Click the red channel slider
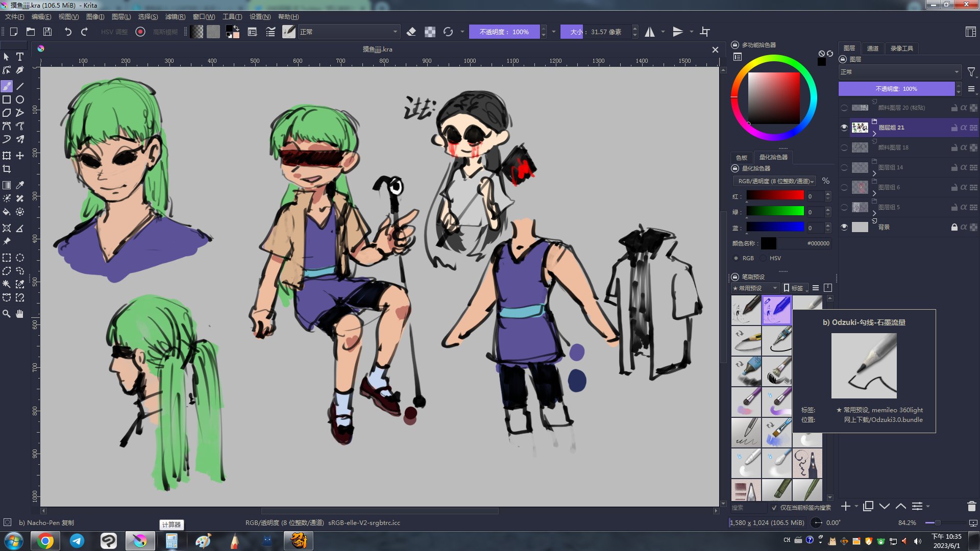The image size is (980, 551). (775, 196)
